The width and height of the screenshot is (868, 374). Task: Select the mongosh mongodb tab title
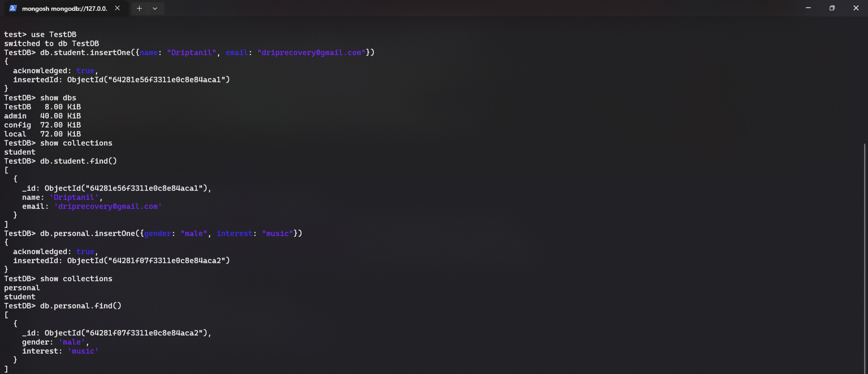coord(64,9)
